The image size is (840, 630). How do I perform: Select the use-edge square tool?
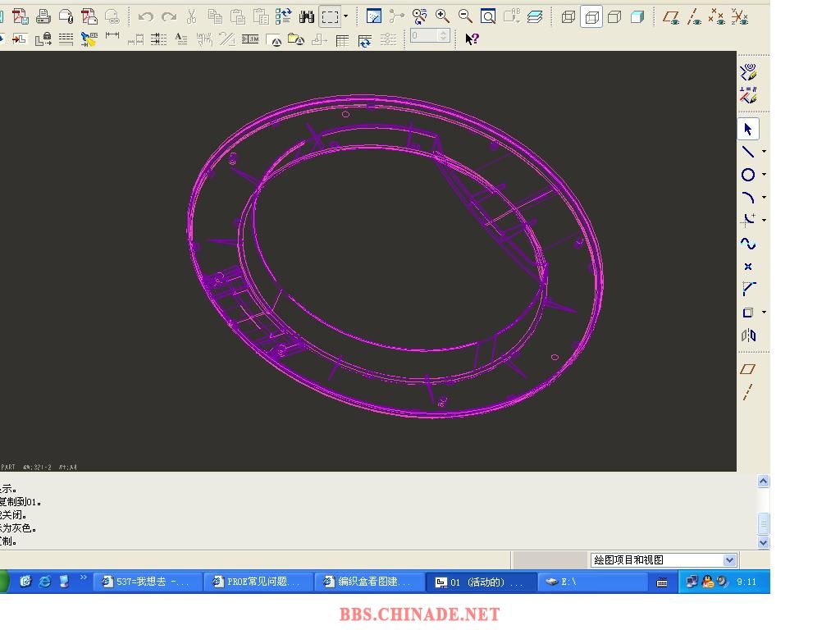[748, 313]
